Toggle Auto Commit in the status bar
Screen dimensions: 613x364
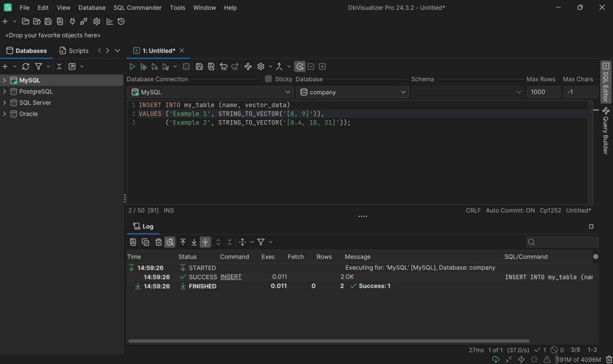pos(510,210)
